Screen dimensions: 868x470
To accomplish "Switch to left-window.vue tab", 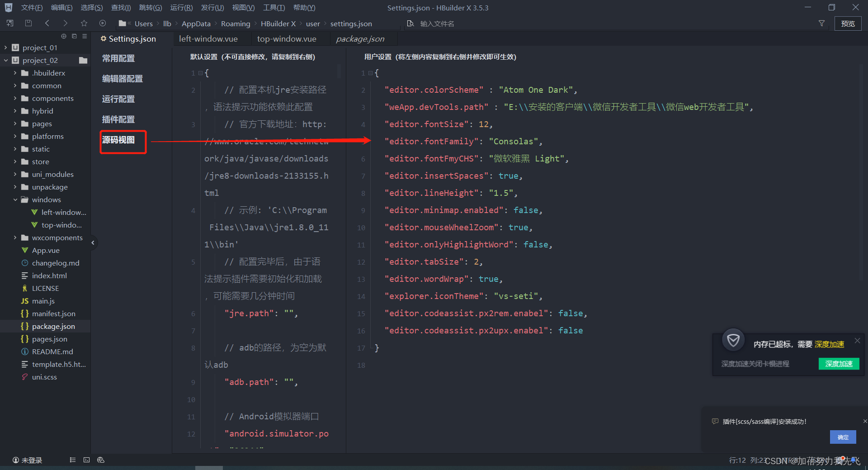I will pos(208,39).
